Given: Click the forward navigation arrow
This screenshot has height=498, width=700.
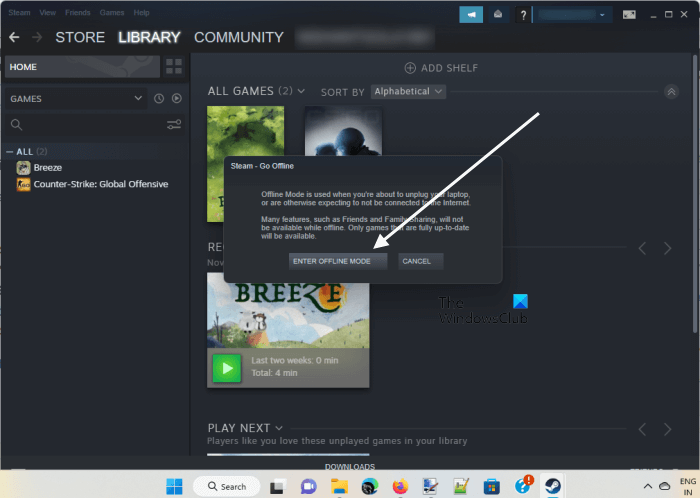Looking at the screenshot, I should click(x=37, y=37).
